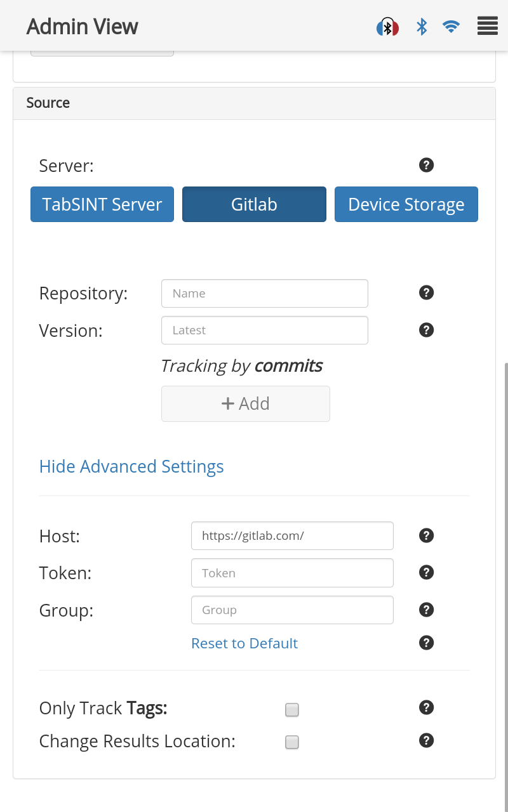Select the TabSINT Server source
Screen dimensions: 508x812
(102, 204)
